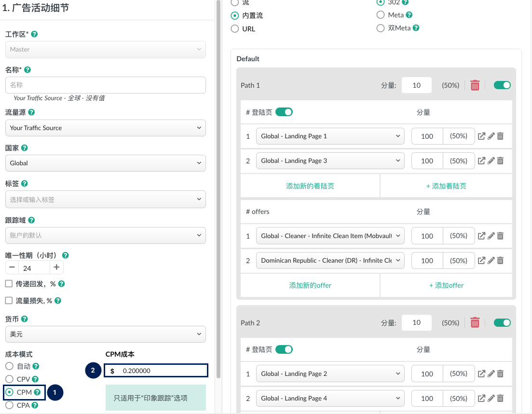532x414 pixels.
Task: Open Landing Page 4 external link icon
Action: pos(481,399)
